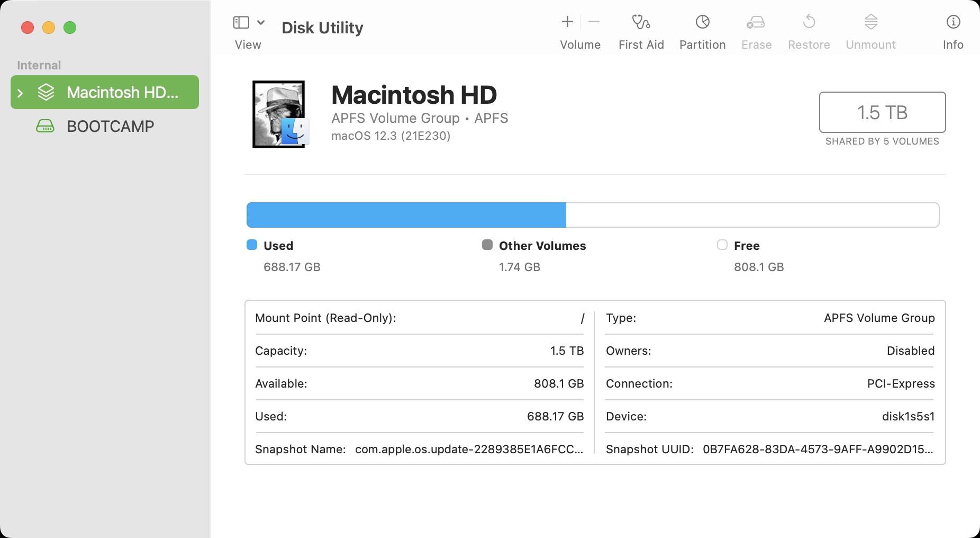Click the 'Disk Utility' window title
980x538 pixels.
coord(322,28)
